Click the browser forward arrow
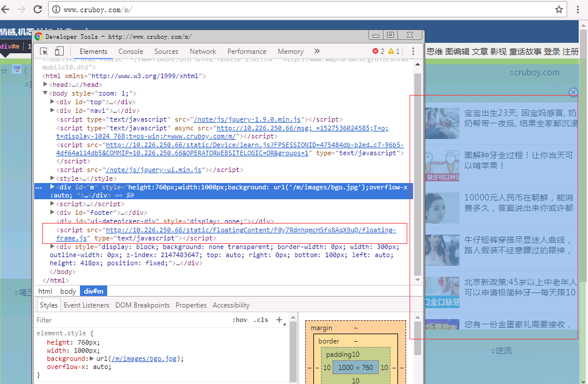Screen dimensions: 588x384 pyautogui.click(x=21, y=9)
